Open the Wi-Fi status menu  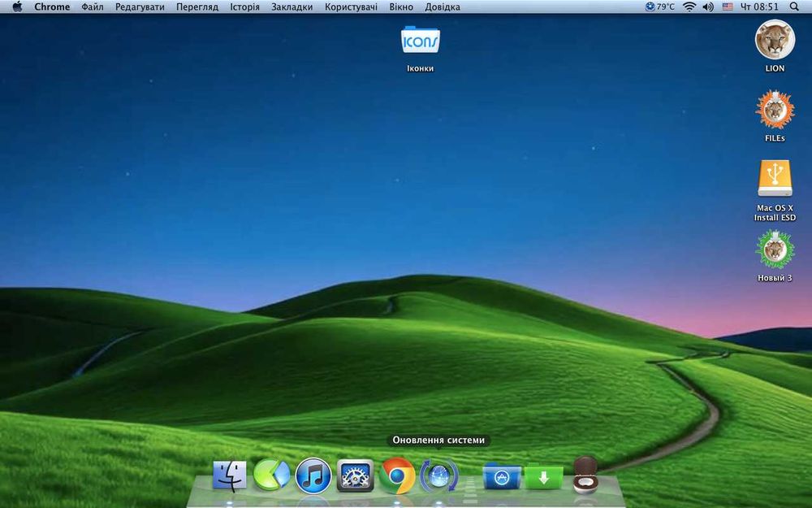[689, 7]
